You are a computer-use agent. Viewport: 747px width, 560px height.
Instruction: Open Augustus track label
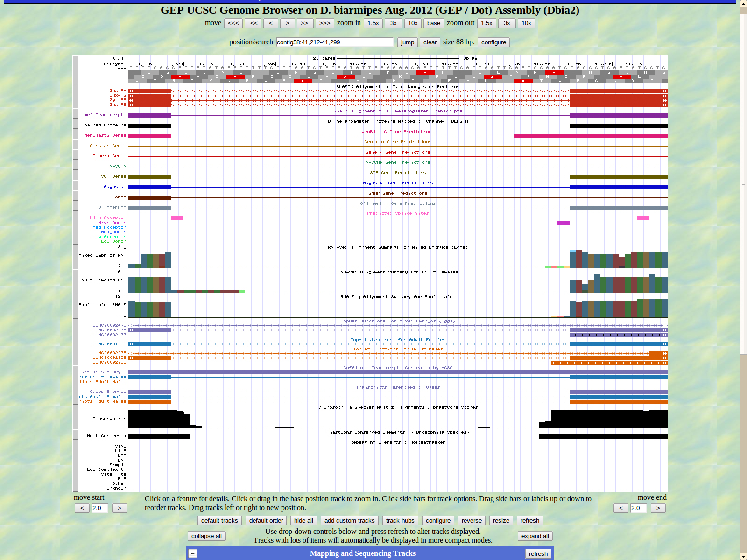[x=115, y=187]
